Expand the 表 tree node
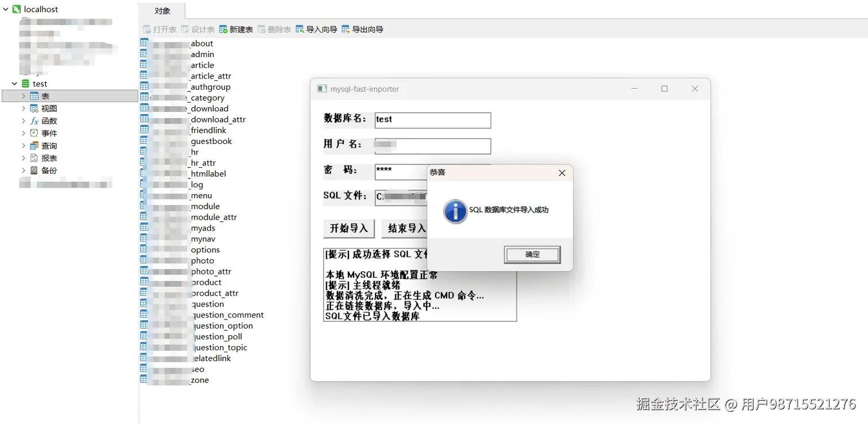The width and height of the screenshot is (868, 424). (23, 96)
